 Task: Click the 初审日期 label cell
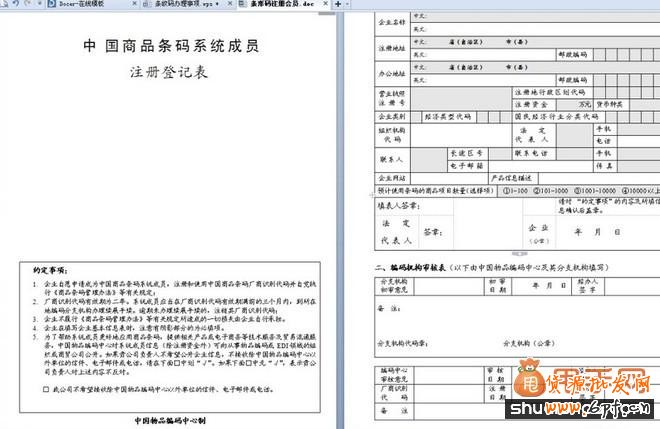pyautogui.click(x=497, y=286)
